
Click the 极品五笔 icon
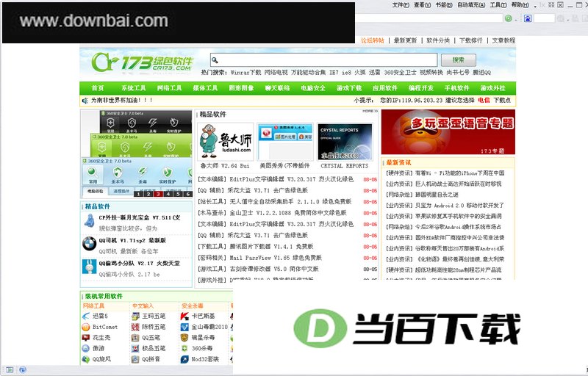pyautogui.click(x=135, y=348)
